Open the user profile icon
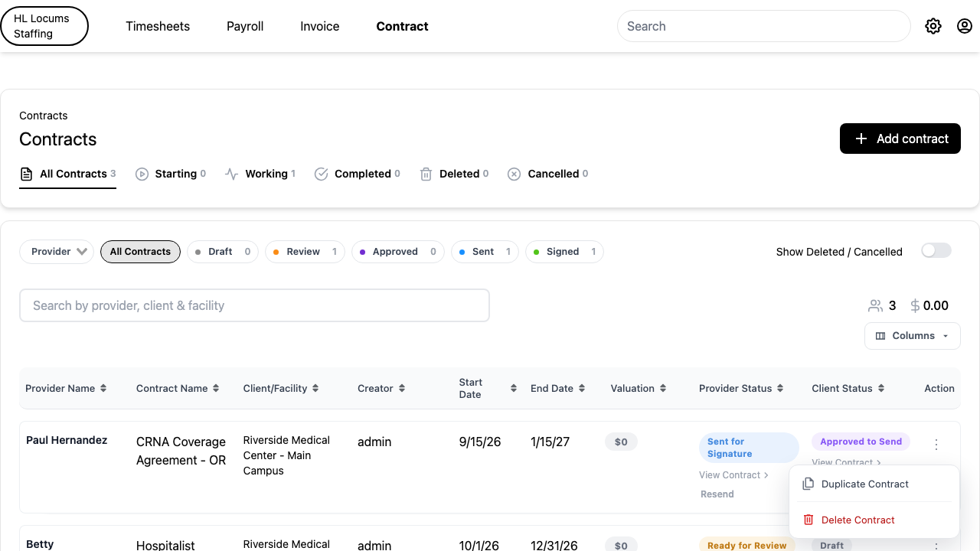The width and height of the screenshot is (980, 551). [965, 26]
